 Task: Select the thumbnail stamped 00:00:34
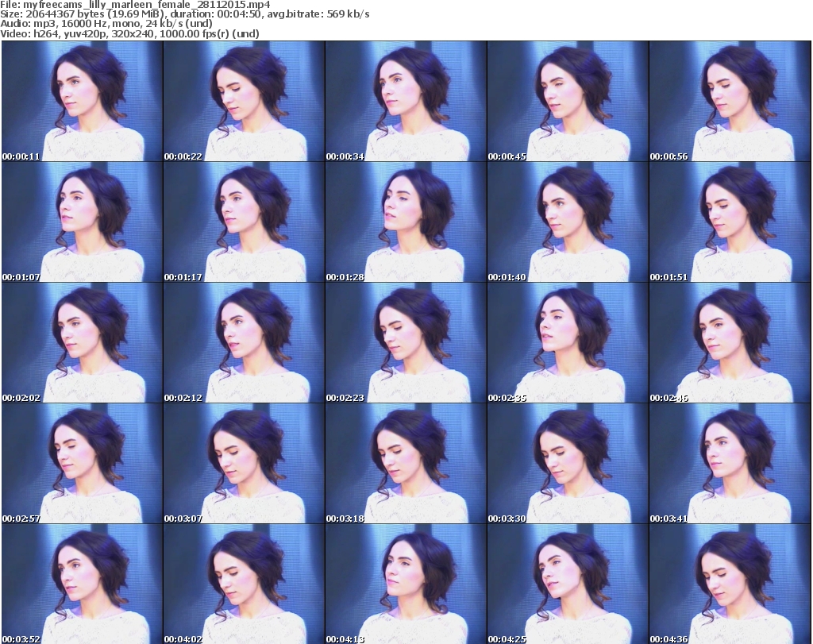tap(406, 101)
